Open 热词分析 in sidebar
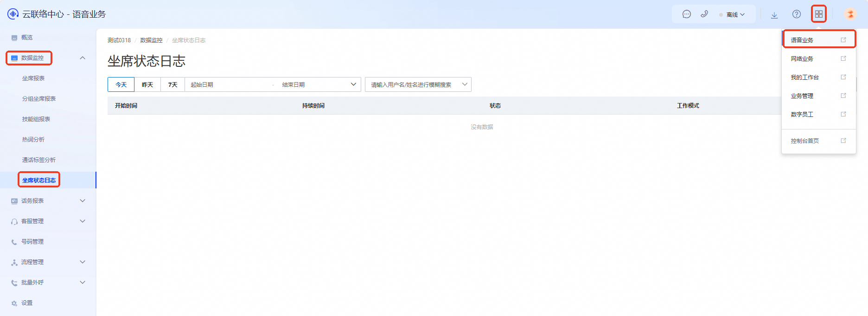The height and width of the screenshot is (316, 868). coord(33,140)
